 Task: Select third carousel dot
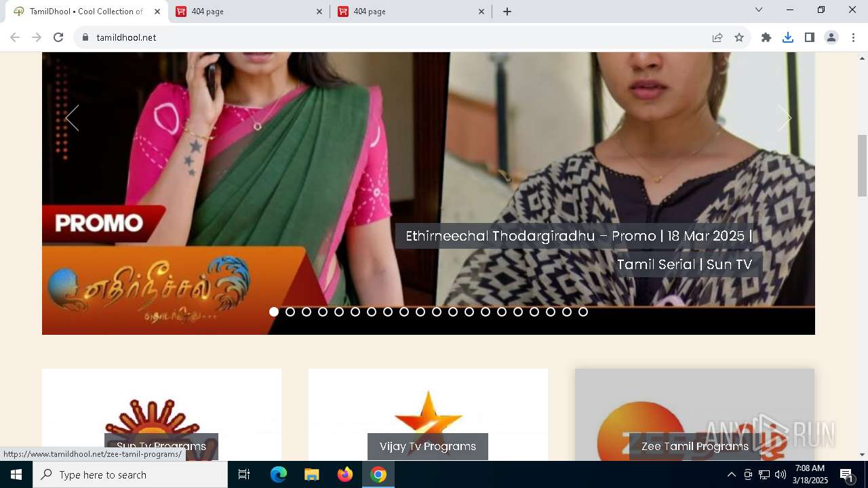(307, 312)
